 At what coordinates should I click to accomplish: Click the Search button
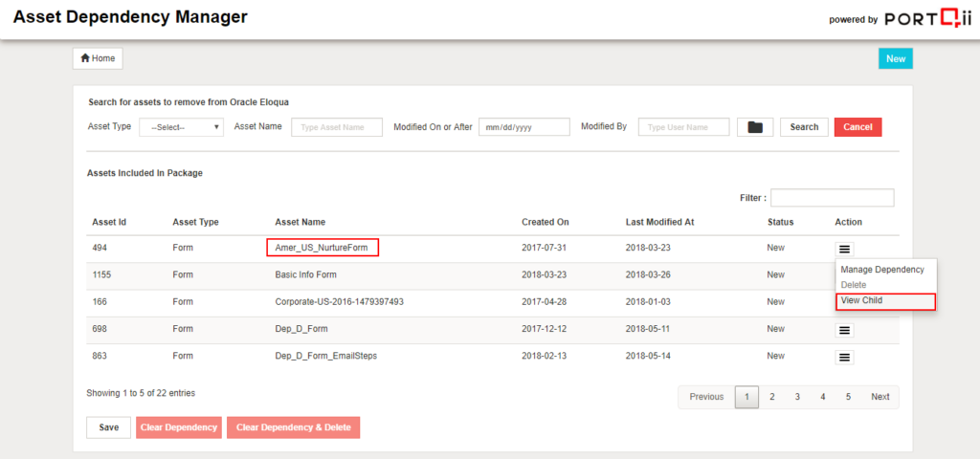tap(804, 127)
